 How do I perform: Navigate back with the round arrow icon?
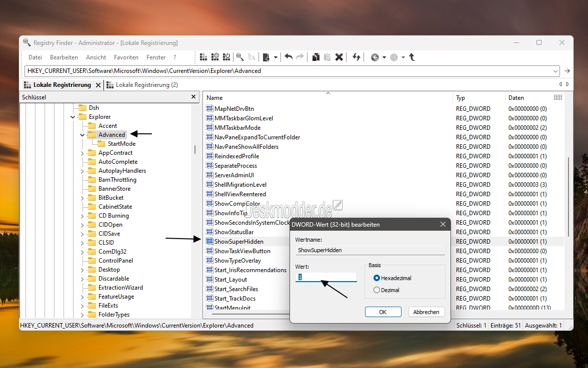[x=374, y=57]
